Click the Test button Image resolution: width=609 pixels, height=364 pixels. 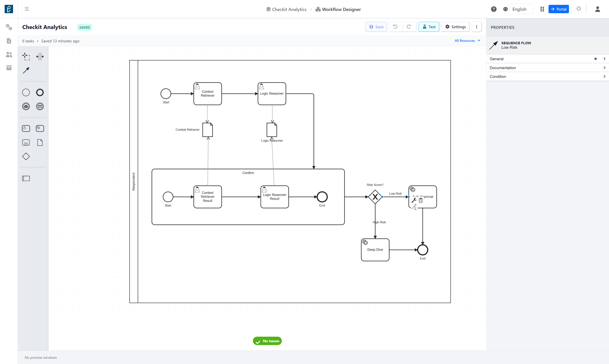coord(429,27)
